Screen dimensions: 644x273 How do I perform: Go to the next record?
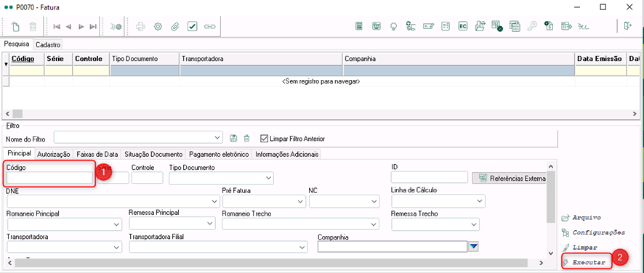click(81, 27)
